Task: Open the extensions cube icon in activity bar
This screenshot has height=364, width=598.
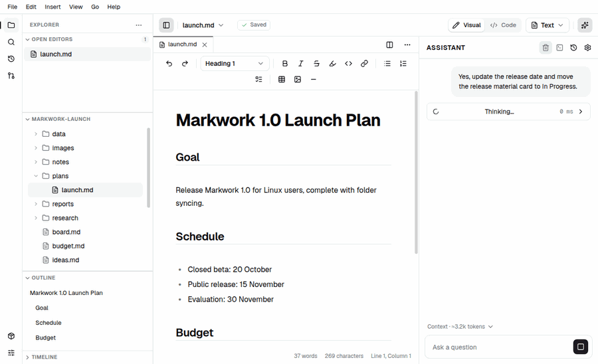Action: tap(11, 336)
